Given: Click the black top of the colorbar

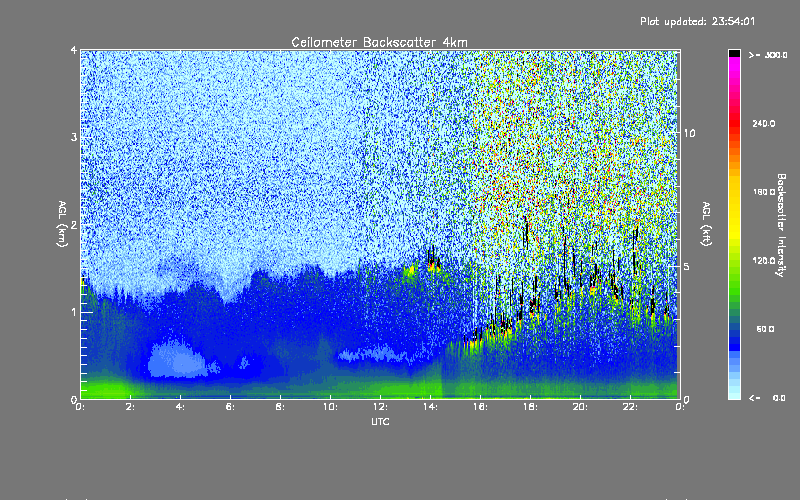Looking at the screenshot, I should (x=734, y=53).
